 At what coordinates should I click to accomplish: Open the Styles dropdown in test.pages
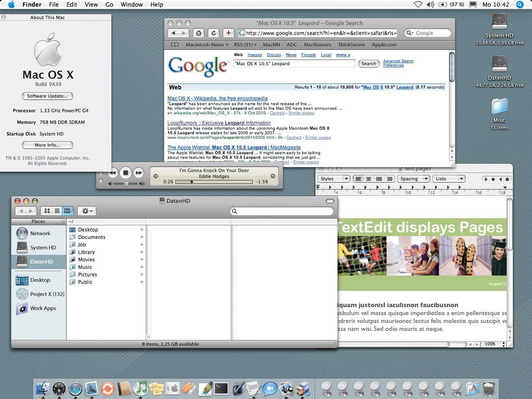tap(334, 179)
